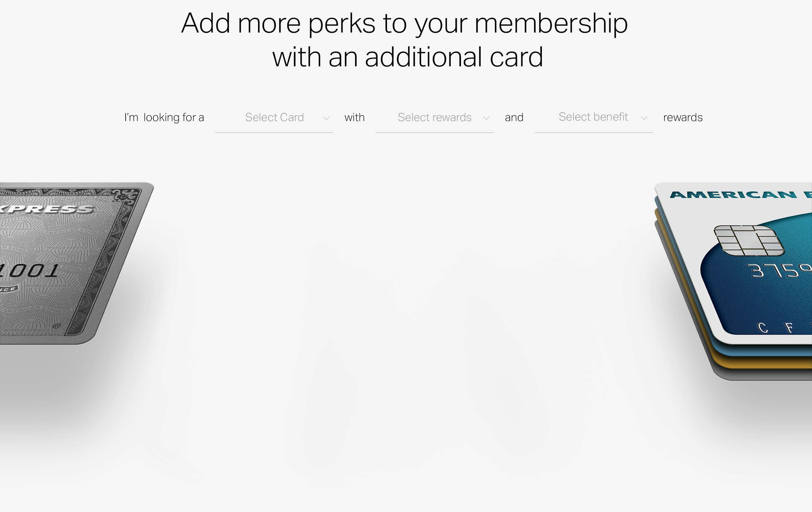Click the trailing 'rewards' label
This screenshot has width=812, height=512.
pos(683,117)
